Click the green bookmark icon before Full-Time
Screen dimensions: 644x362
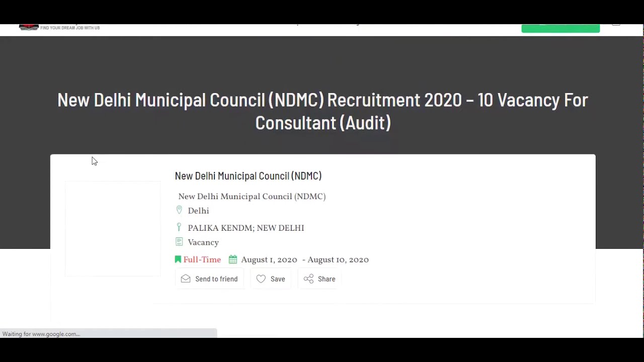point(178,259)
